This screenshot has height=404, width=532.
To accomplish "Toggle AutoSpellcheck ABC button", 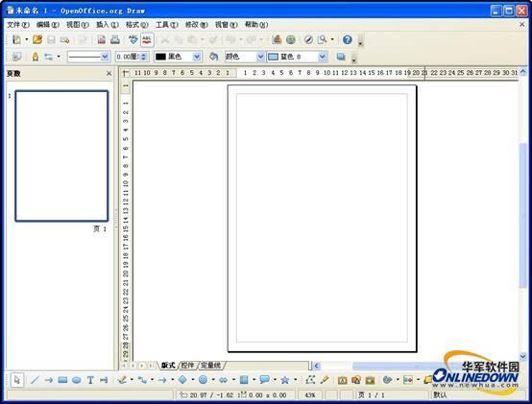I will point(147,39).
